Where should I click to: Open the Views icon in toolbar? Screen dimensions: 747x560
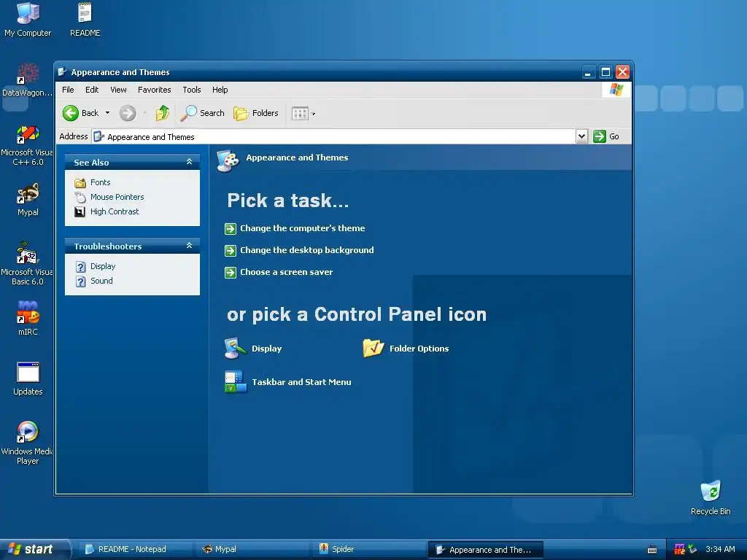(300, 113)
